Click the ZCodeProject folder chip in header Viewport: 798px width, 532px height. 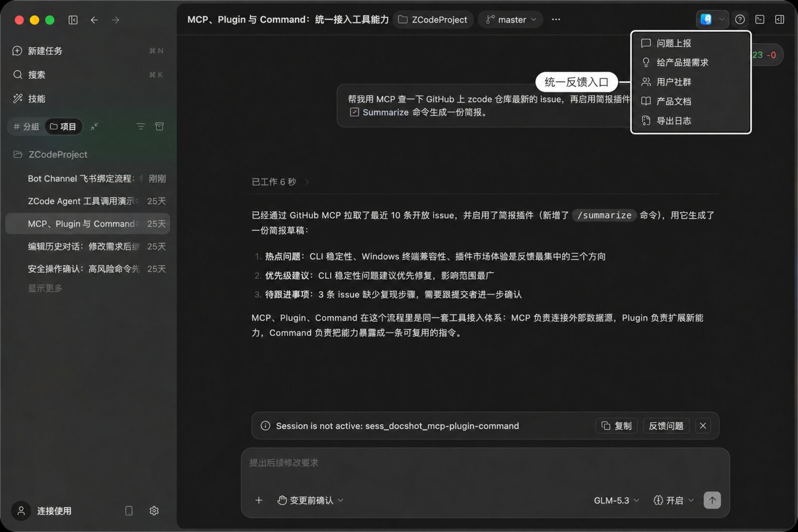pos(433,19)
